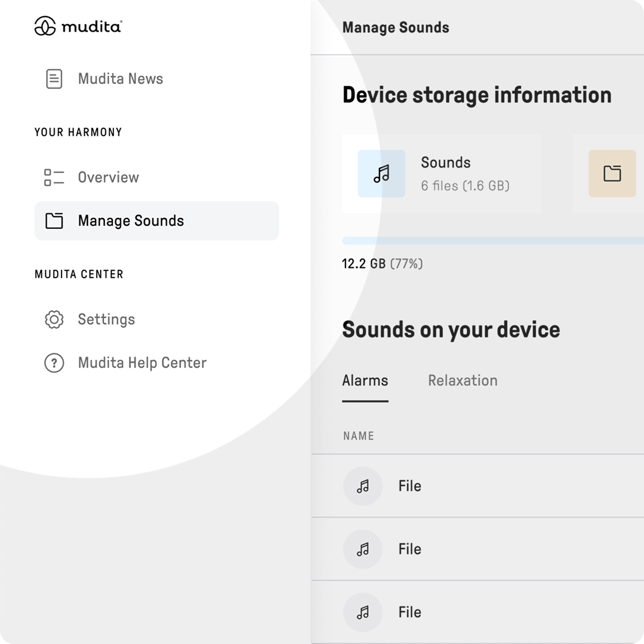Click the Manage Sounds folder icon
The width and height of the screenshot is (644, 644).
click(x=54, y=221)
